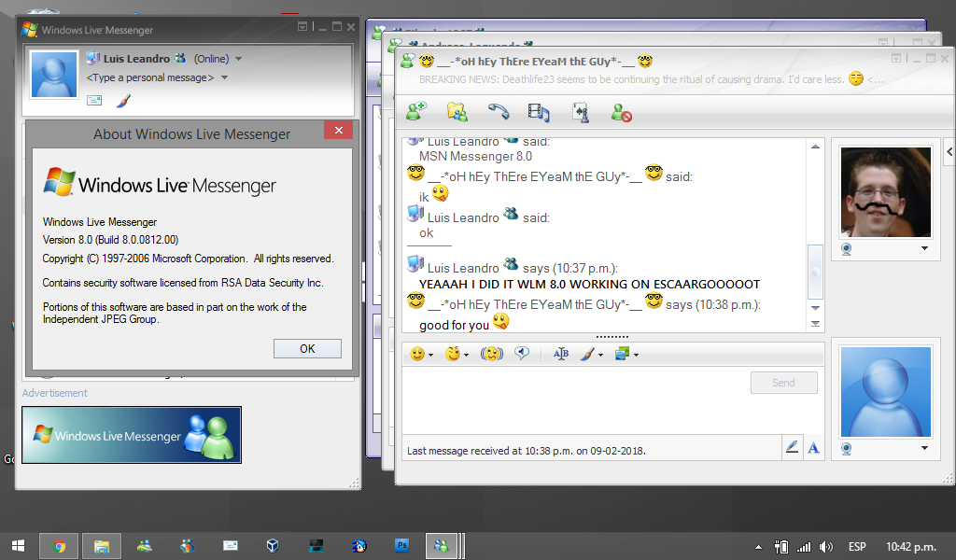The height and width of the screenshot is (560, 956).
Task: Open File Explorer from the taskbar
Action: (102, 546)
